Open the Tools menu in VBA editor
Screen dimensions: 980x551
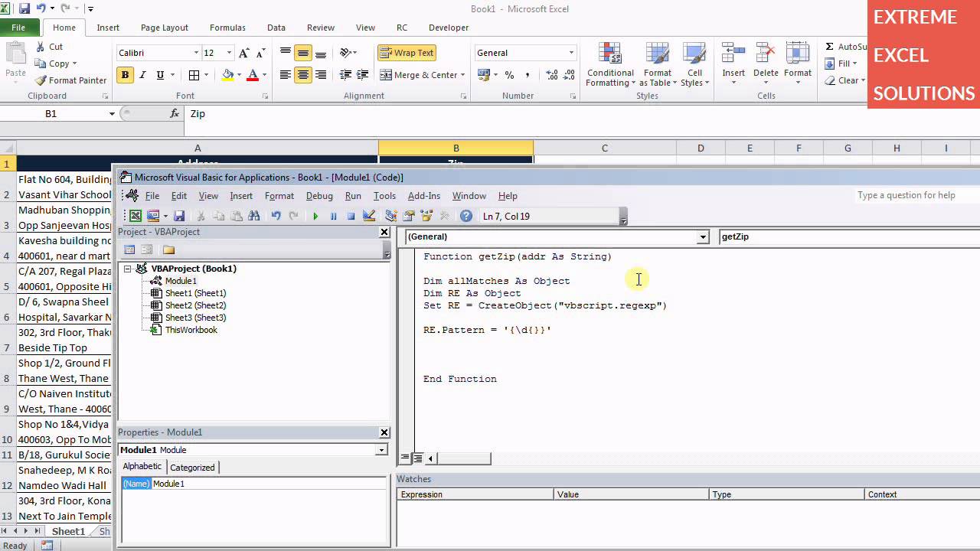tap(384, 196)
